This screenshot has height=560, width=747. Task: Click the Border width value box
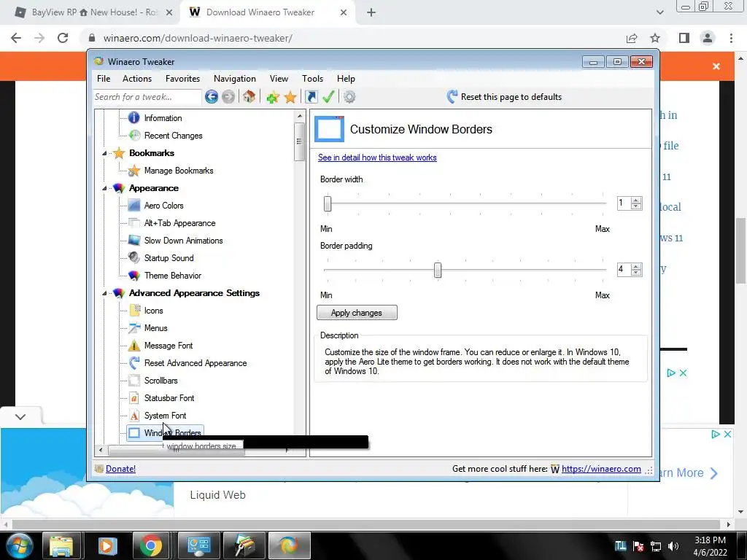tap(624, 203)
